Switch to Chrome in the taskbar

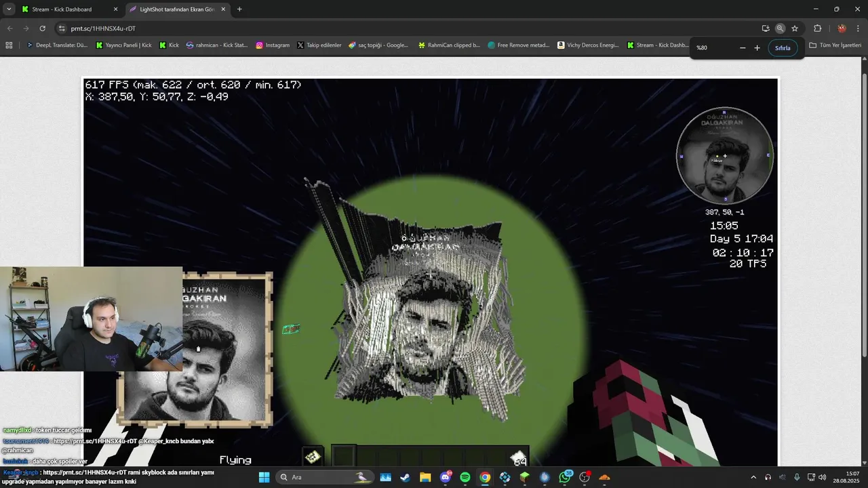485,477
